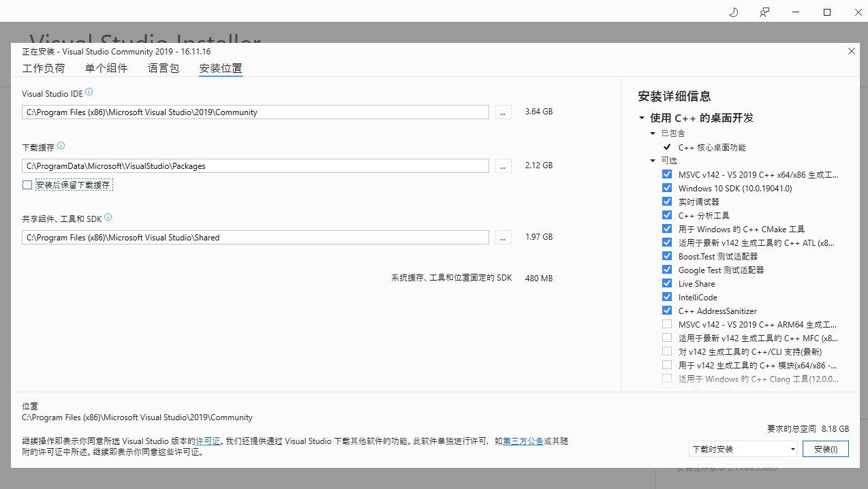
Task: Uncheck C++ 分析工具 component
Action: click(667, 215)
